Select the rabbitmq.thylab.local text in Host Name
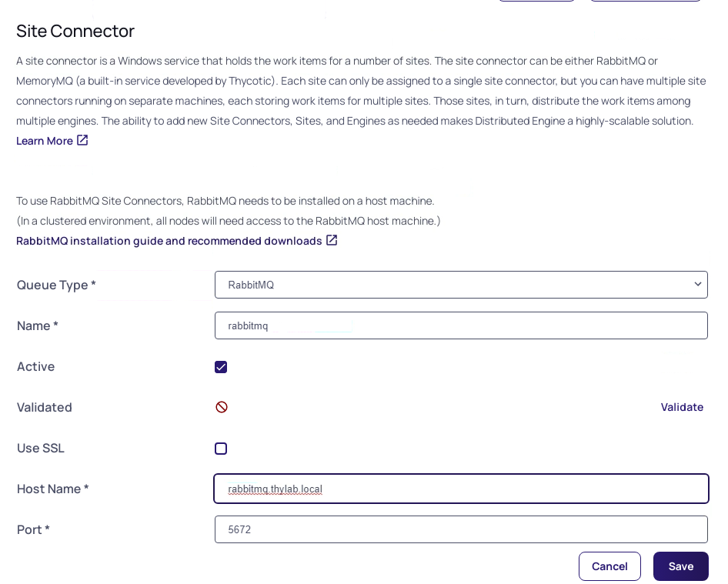The image size is (728, 584). click(275, 489)
